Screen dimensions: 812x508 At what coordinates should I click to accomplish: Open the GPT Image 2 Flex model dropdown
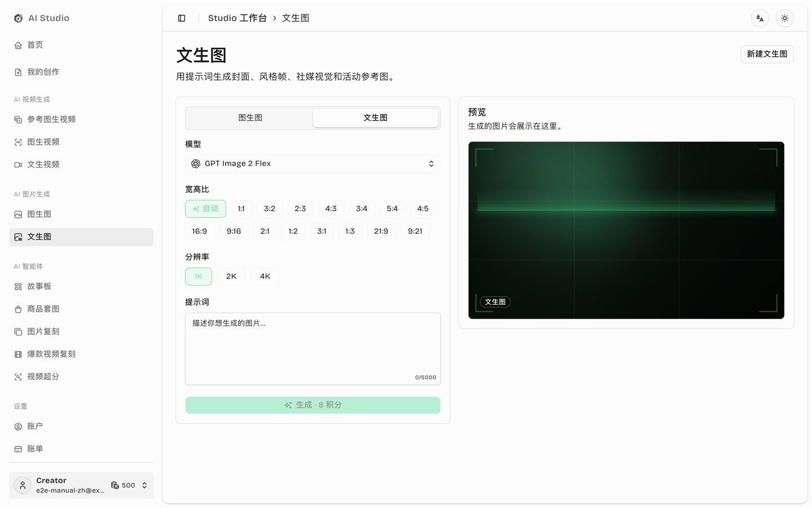tap(313, 164)
